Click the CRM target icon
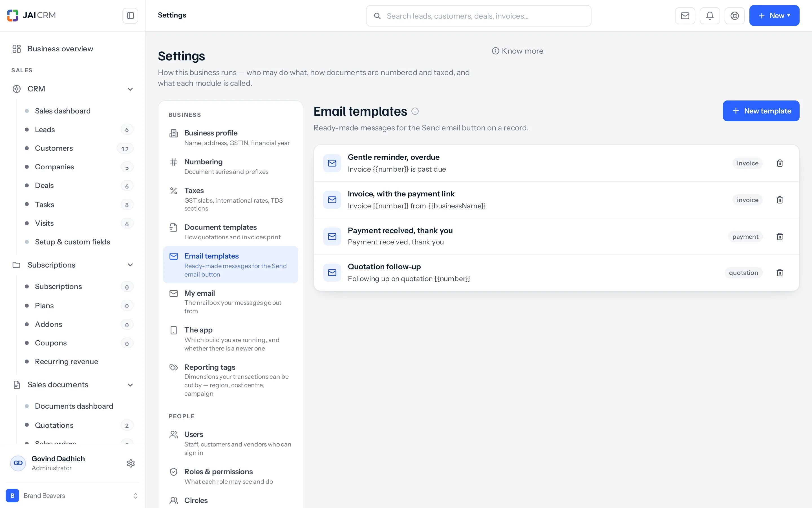Image resolution: width=812 pixels, height=508 pixels. (16, 89)
